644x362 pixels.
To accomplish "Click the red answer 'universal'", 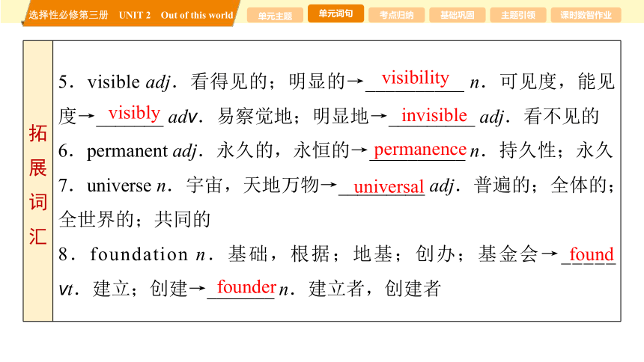I will [x=389, y=187].
